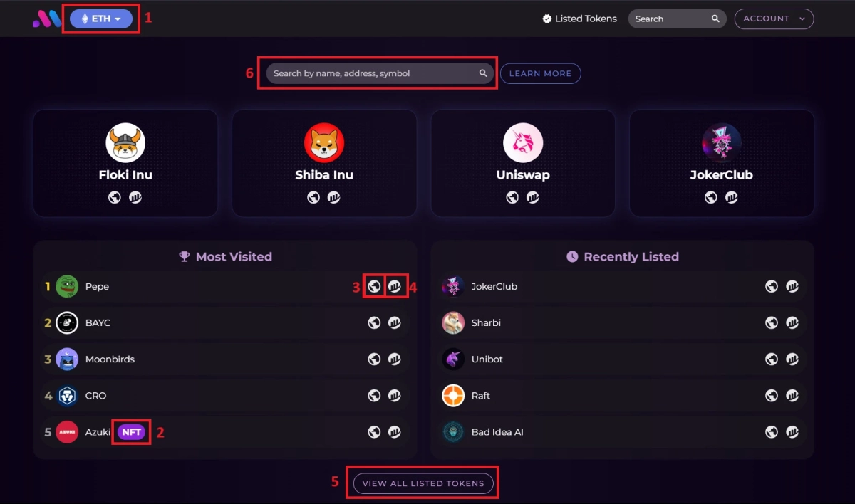
Task: Open the Listed Tokens menu item
Action: click(x=579, y=19)
